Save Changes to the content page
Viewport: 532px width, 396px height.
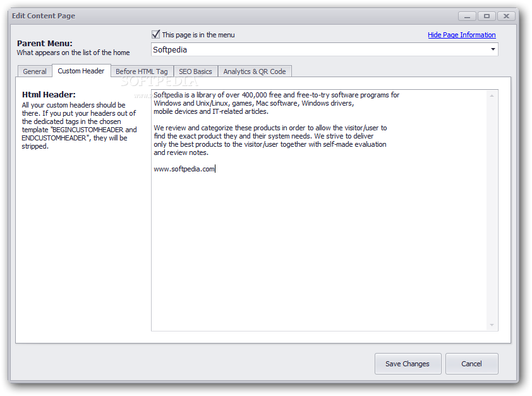pos(408,364)
